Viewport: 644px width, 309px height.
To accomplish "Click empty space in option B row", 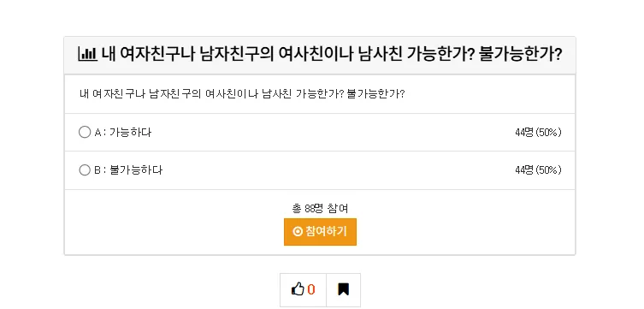I will coord(328,170).
